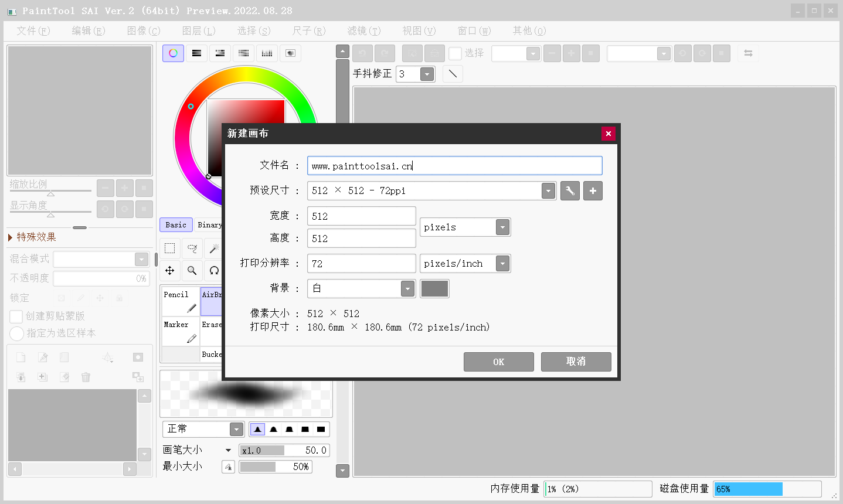Show the intermediate color bar panel icon
This screenshot has height=504, width=843.
[x=243, y=53]
